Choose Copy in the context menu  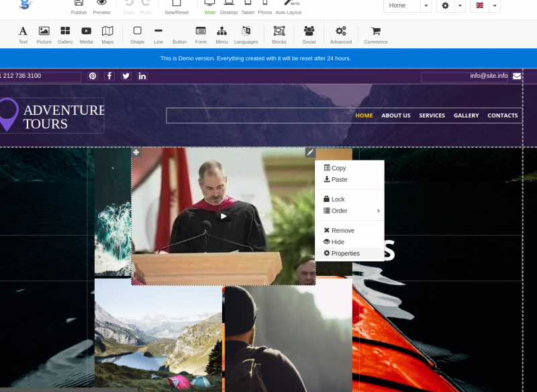point(349,168)
